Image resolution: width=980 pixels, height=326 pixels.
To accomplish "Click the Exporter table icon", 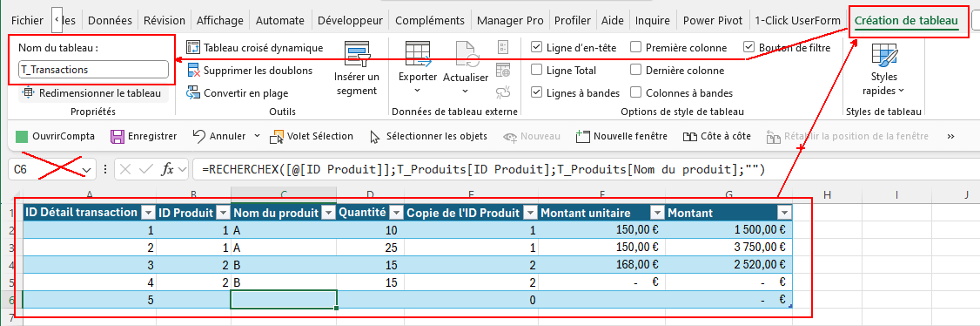I will click(x=418, y=55).
